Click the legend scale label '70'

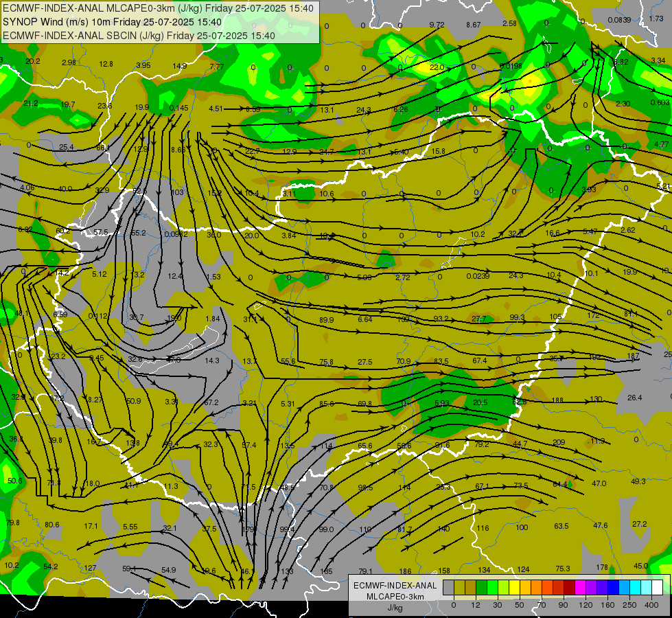click(542, 605)
